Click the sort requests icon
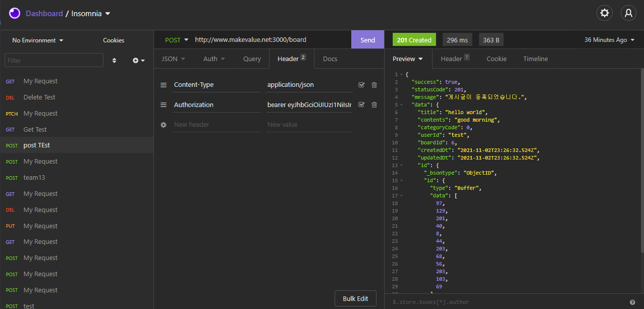Image resolution: width=644 pixels, height=309 pixels. [114, 60]
